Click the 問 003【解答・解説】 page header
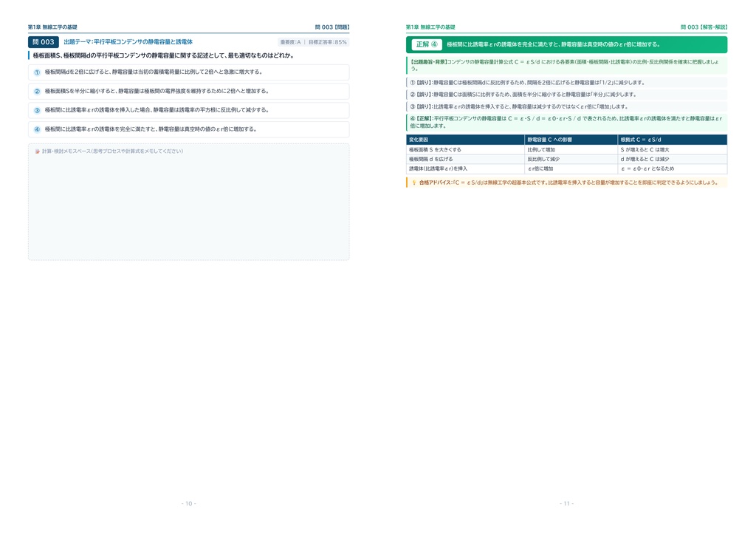This screenshot has height=535, width=756. pyautogui.click(x=704, y=27)
